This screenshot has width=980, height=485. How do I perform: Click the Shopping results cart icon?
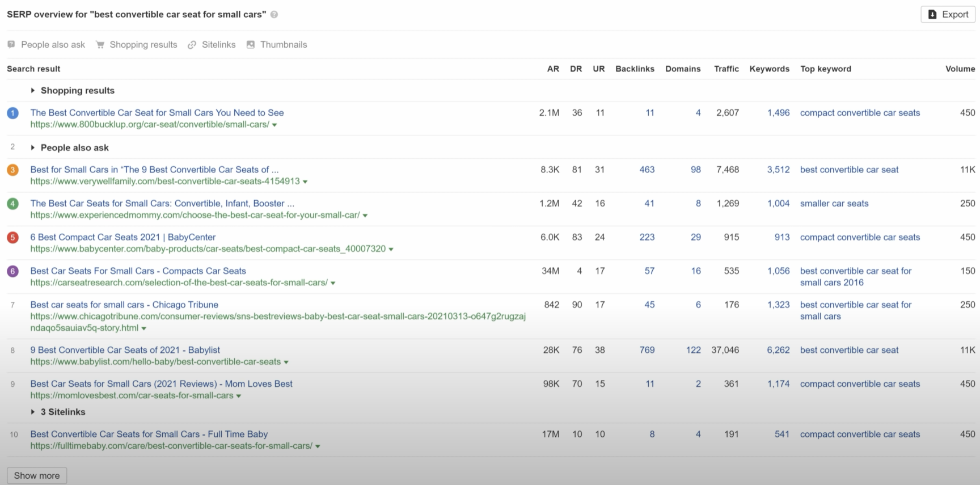(x=100, y=44)
